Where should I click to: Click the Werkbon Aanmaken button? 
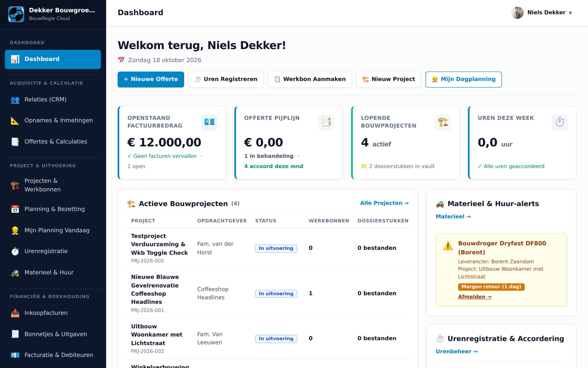click(310, 79)
